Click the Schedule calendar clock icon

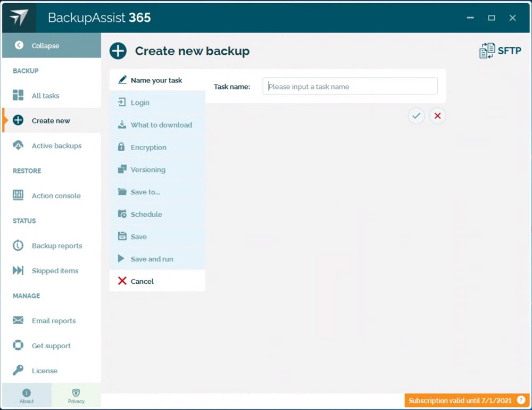pos(122,214)
